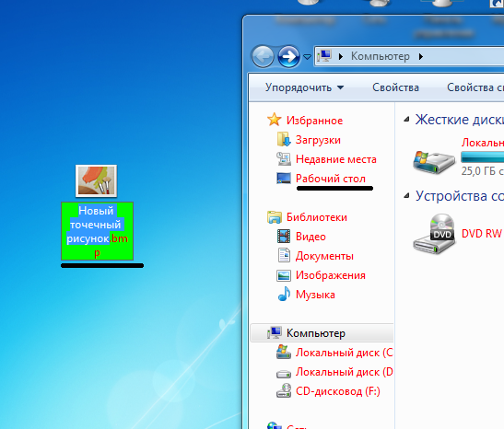Select the Библиотеки library icon
504x429 pixels.
click(275, 217)
